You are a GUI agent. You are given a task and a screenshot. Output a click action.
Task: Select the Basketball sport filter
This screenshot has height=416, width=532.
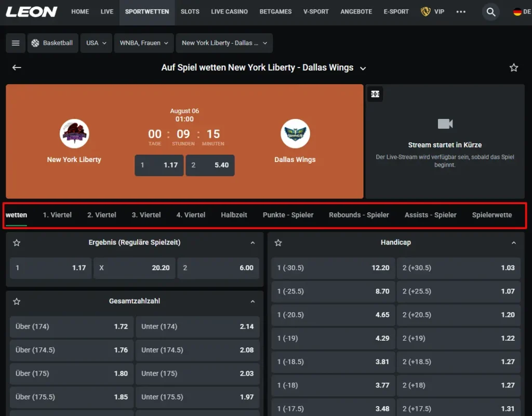click(x=53, y=43)
